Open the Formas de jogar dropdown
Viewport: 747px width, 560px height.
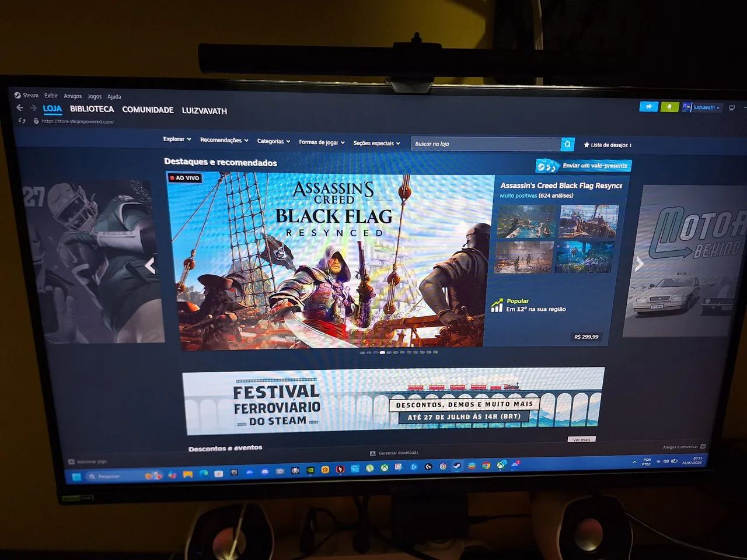(x=322, y=142)
